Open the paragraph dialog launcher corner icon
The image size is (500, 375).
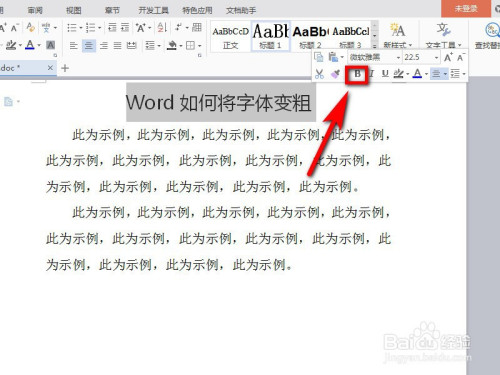click(200, 55)
